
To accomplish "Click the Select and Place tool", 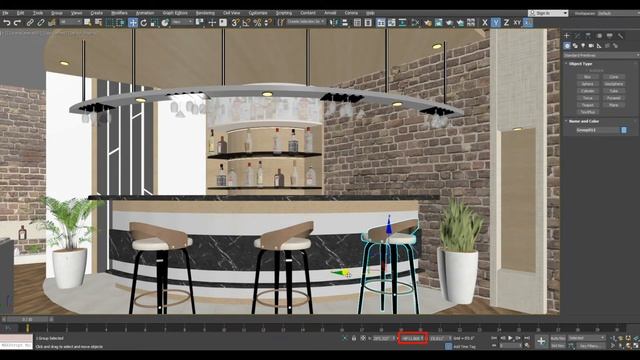I will (x=165, y=23).
